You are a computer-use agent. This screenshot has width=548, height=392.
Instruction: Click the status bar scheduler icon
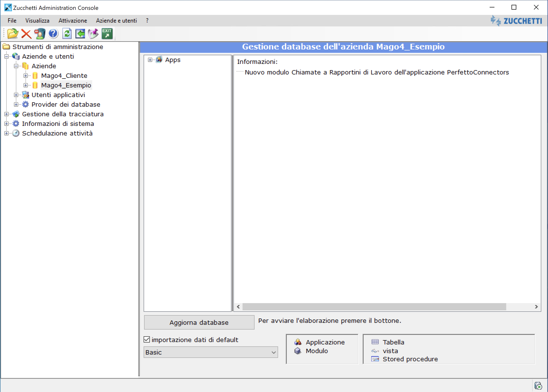click(538, 386)
